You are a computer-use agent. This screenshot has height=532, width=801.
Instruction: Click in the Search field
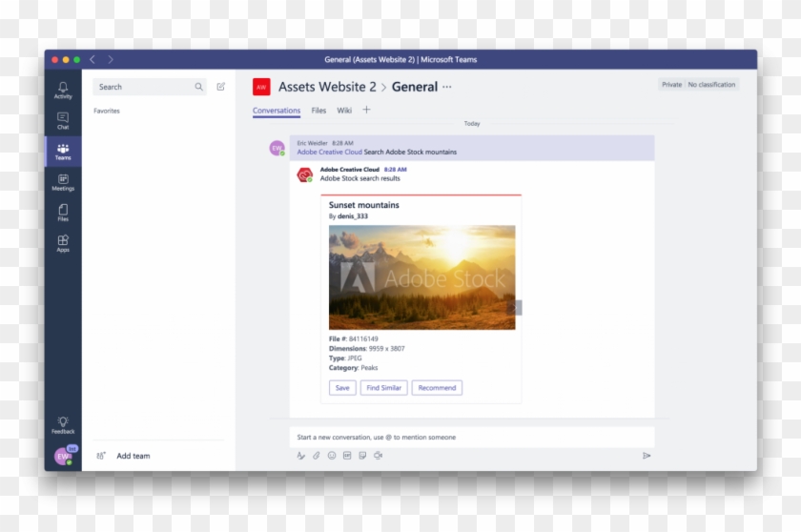(x=143, y=87)
